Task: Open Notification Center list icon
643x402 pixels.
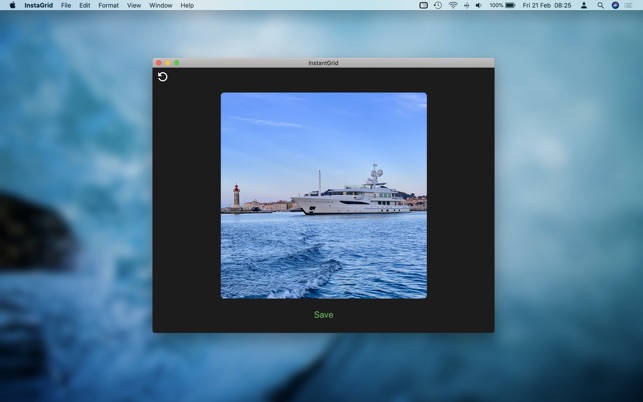Action: (x=629, y=5)
